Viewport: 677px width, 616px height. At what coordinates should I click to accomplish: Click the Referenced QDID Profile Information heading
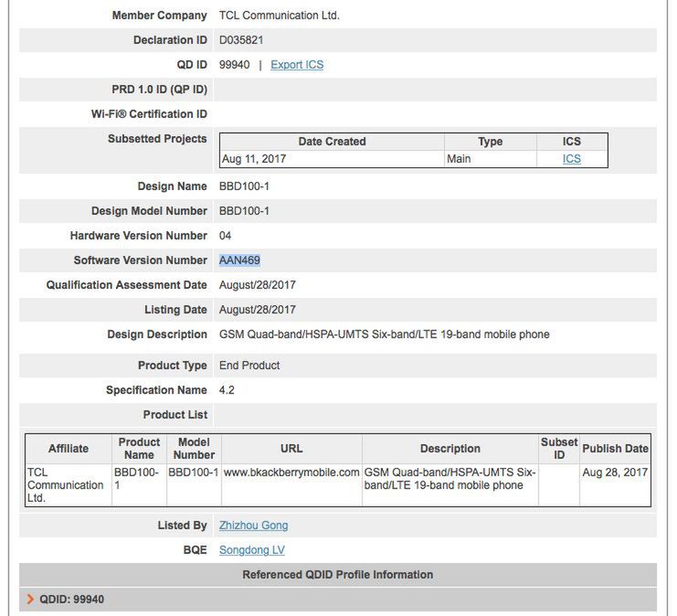(x=338, y=575)
